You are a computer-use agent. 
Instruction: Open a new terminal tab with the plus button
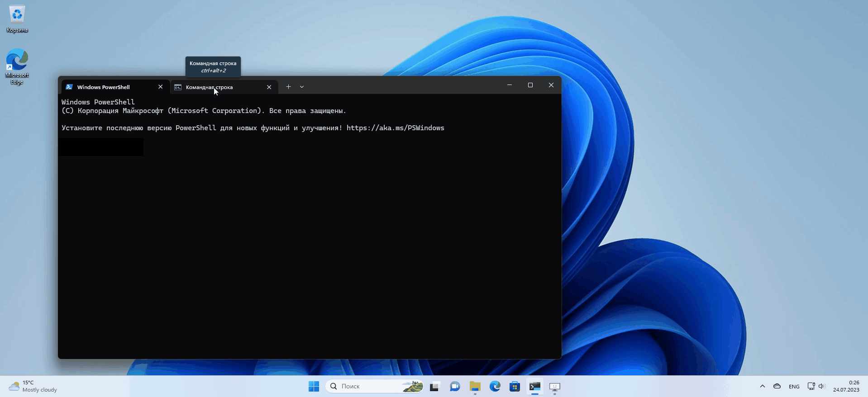coord(288,87)
